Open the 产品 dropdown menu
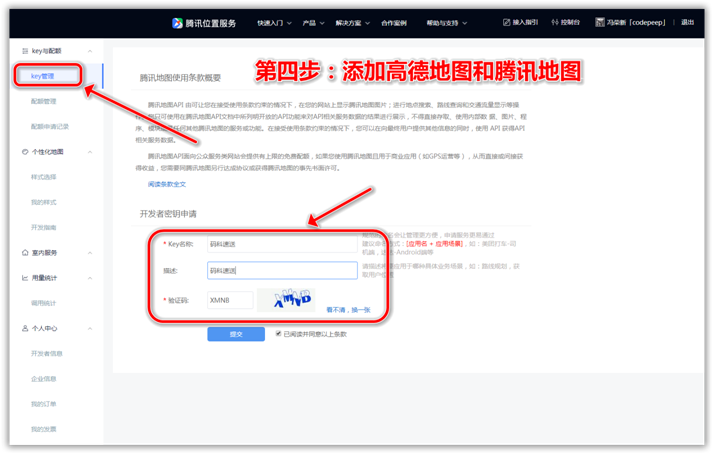 pos(313,23)
